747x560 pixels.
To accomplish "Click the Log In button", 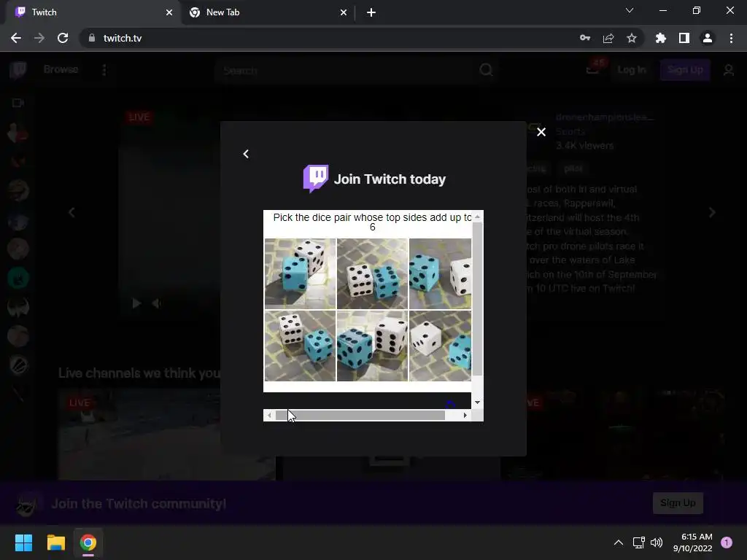I will coord(632,69).
